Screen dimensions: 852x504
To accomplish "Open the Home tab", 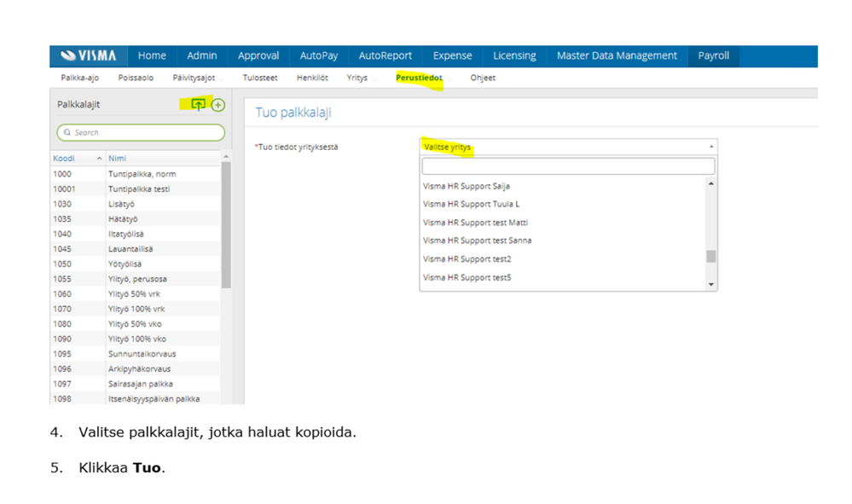I will pyautogui.click(x=152, y=56).
